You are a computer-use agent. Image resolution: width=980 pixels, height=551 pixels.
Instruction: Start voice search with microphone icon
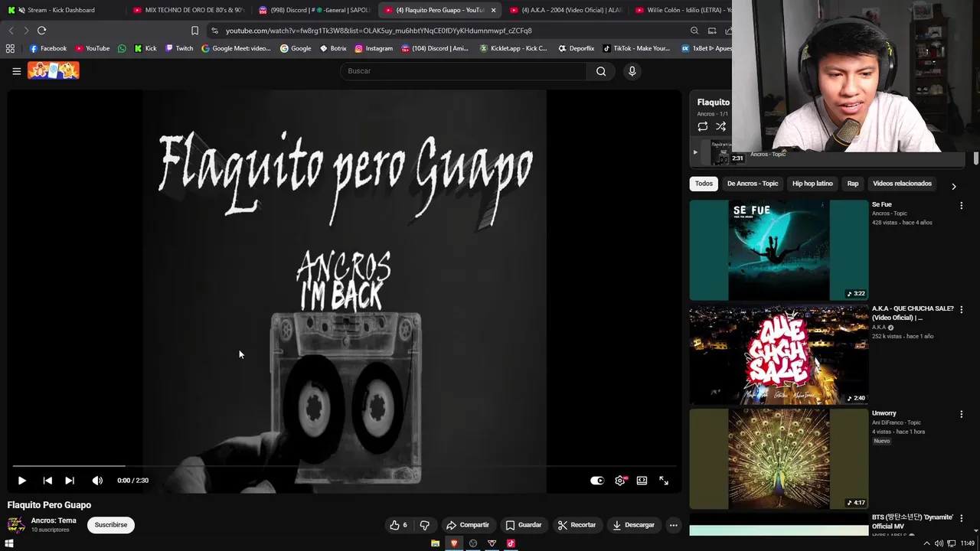[632, 71]
